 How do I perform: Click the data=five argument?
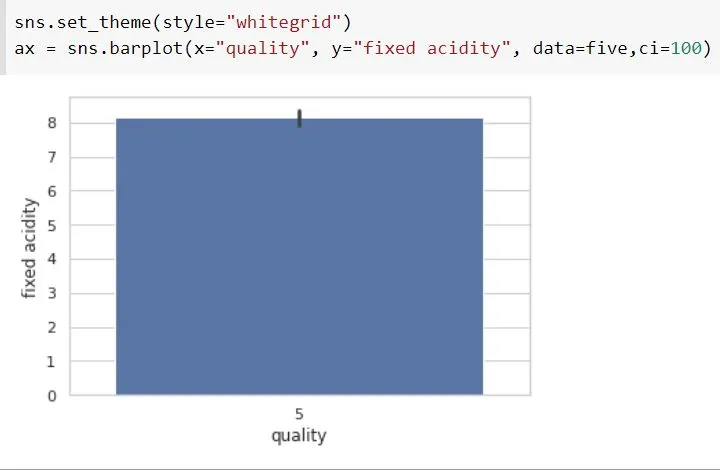580,48
